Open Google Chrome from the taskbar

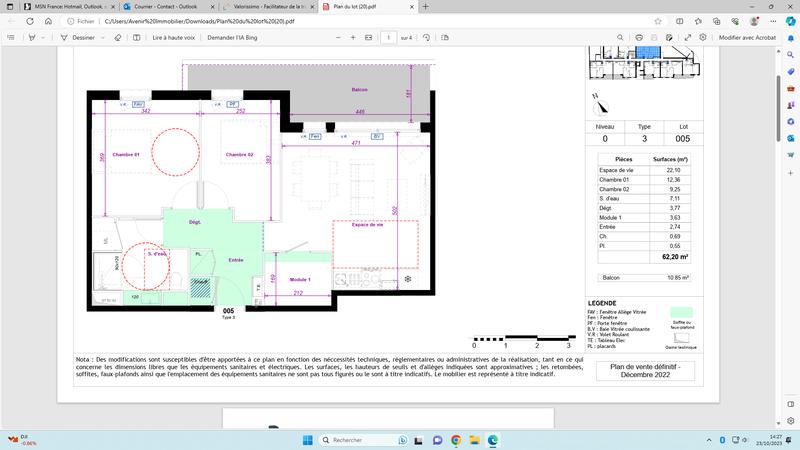pyautogui.click(x=455, y=440)
